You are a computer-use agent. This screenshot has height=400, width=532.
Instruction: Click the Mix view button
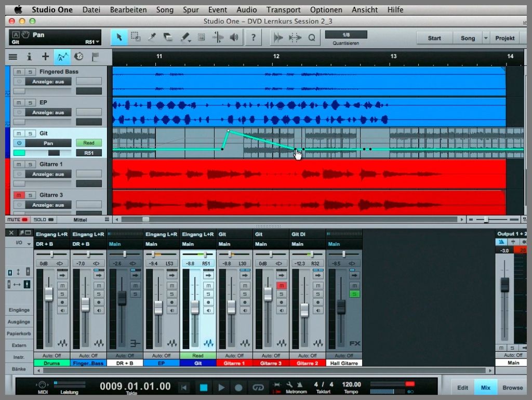[x=486, y=388]
